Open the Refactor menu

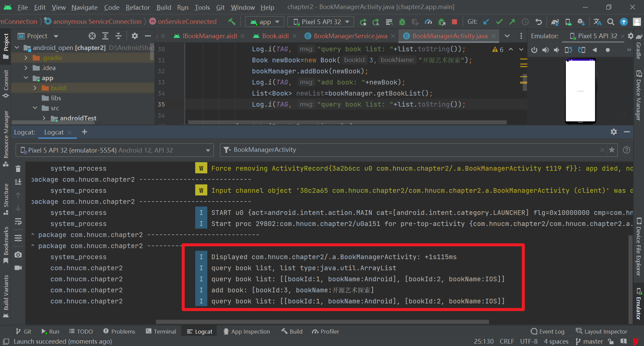point(138,7)
